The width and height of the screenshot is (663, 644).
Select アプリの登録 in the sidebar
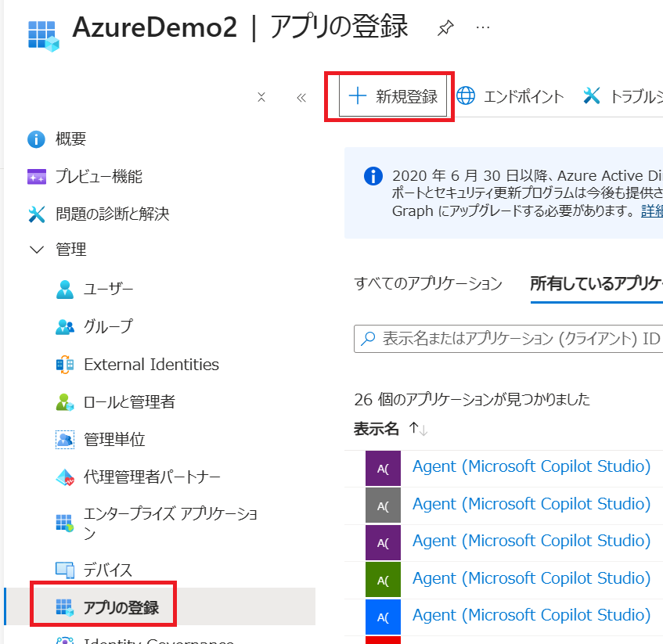[x=121, y=607]
